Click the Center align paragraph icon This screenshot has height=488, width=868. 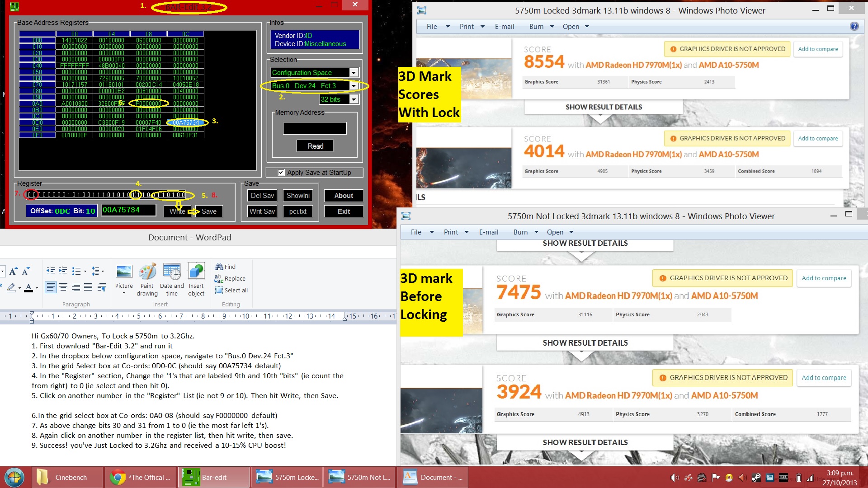(63, 287)
